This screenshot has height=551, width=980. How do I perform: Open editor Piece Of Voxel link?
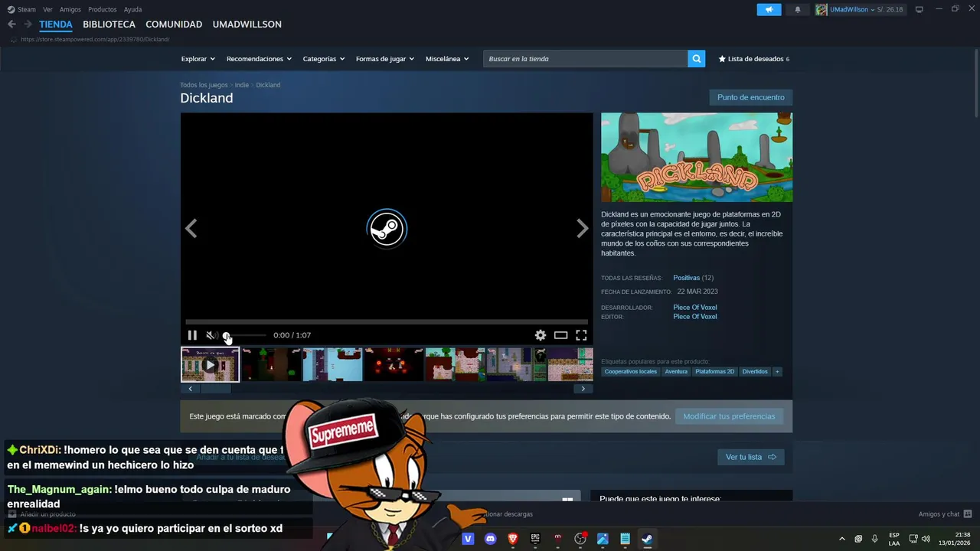[695, 317]
